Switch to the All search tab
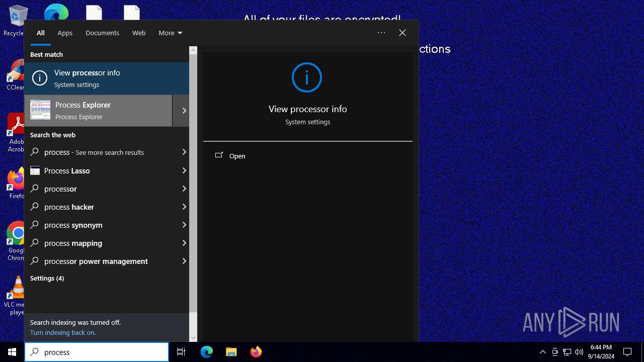This screenshot has height=362, width=644. (41, 33)
